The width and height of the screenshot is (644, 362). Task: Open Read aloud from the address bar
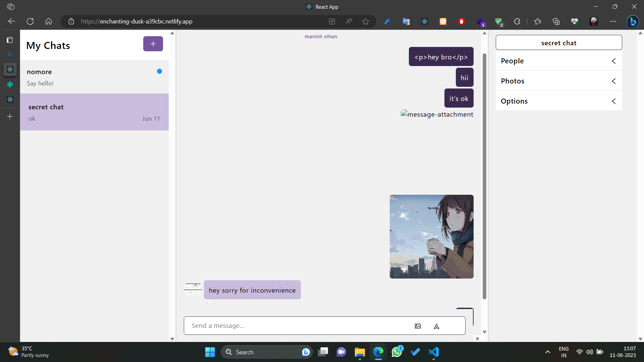(349, 21)
